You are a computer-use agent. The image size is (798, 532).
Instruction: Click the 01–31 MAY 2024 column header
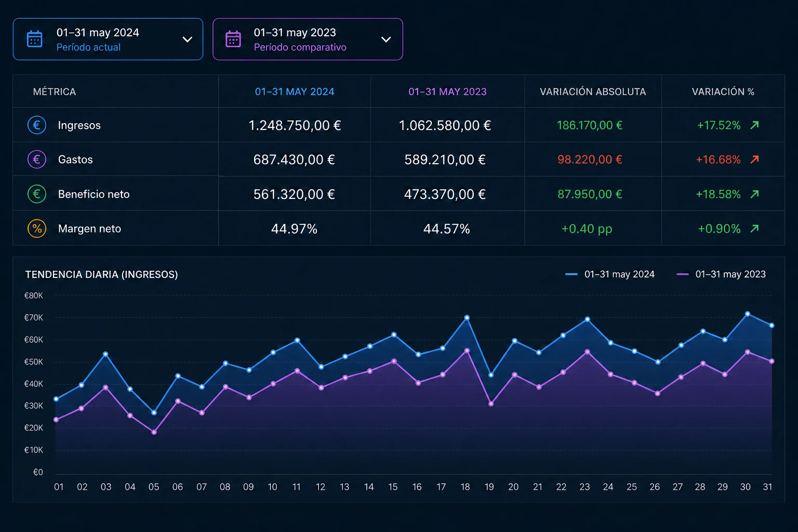point(295,91)
